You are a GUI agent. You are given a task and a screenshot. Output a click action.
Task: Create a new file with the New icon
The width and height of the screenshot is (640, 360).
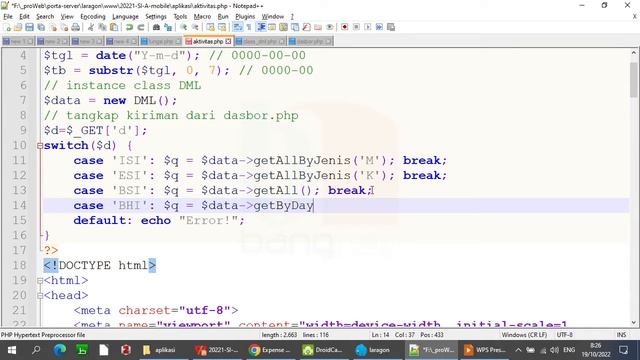tap(7, 27)
